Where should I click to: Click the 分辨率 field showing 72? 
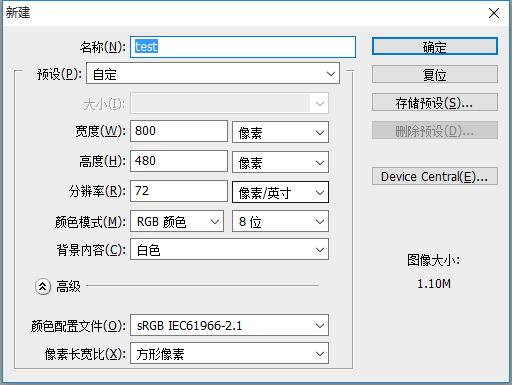pyautogui.click(x=179, y=191)
